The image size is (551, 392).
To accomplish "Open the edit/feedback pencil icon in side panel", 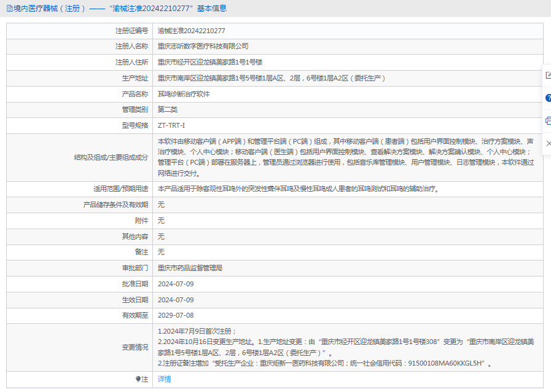I will coord(548,75).
